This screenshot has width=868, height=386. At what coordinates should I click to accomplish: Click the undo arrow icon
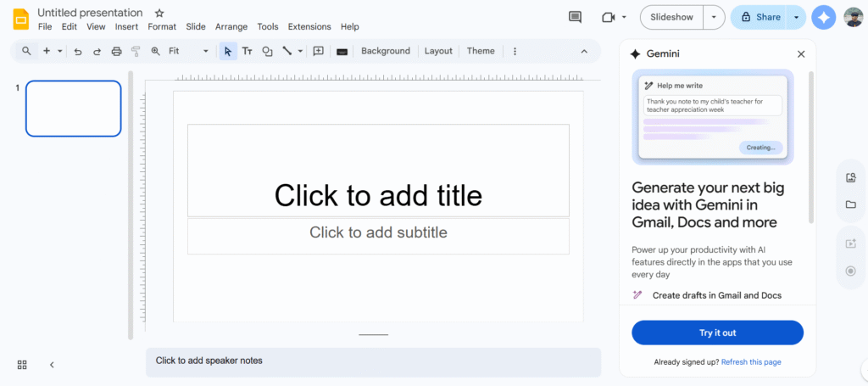[78, 51]
